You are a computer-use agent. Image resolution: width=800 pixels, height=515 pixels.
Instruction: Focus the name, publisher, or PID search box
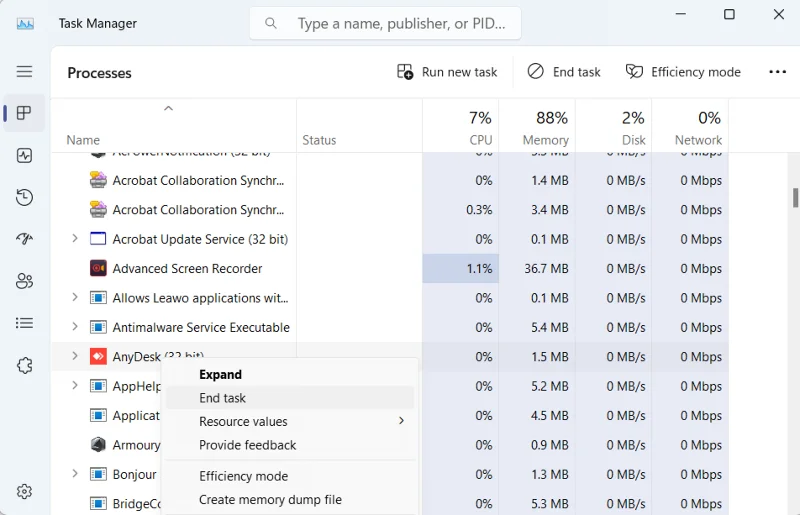tap(385, 23)
